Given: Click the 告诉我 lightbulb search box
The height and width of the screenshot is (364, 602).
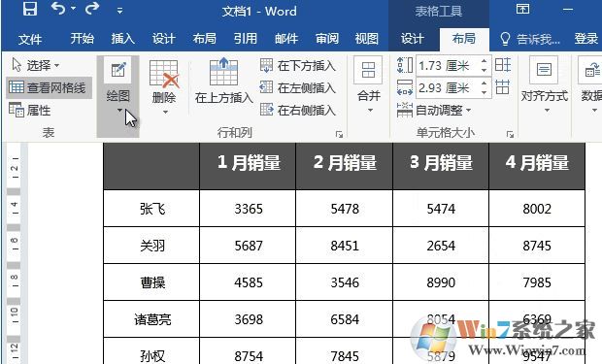Looking at the screenshot, I should pos(530,39).
